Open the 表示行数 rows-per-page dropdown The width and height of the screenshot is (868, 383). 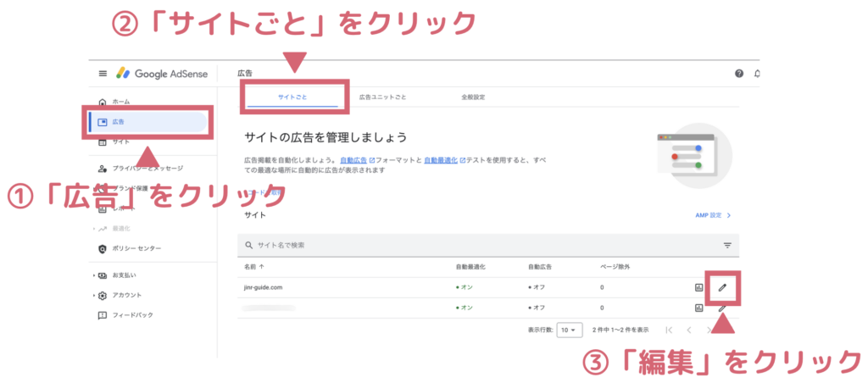(569, 330)
